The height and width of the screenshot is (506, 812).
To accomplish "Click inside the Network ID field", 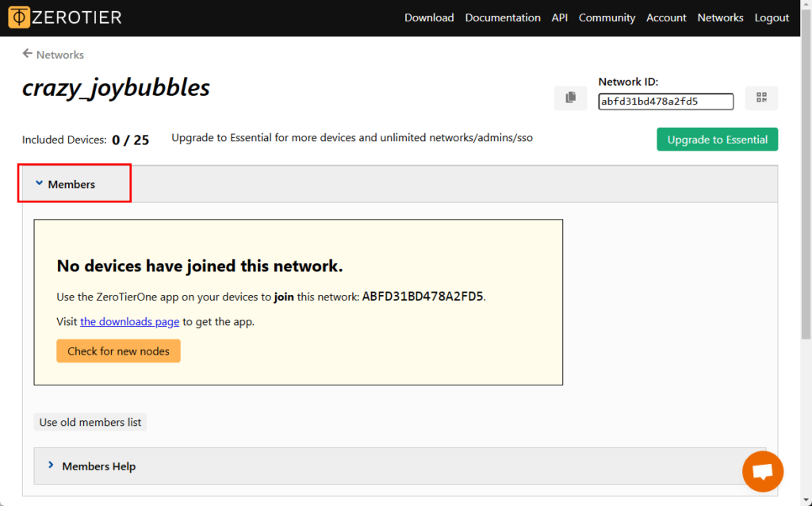I will [665, 102].
